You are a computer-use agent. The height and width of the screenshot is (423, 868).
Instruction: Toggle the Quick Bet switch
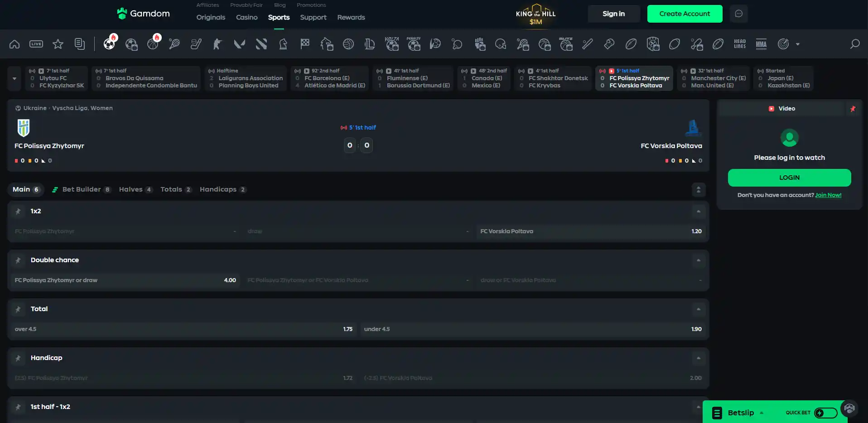click(825, 413)
